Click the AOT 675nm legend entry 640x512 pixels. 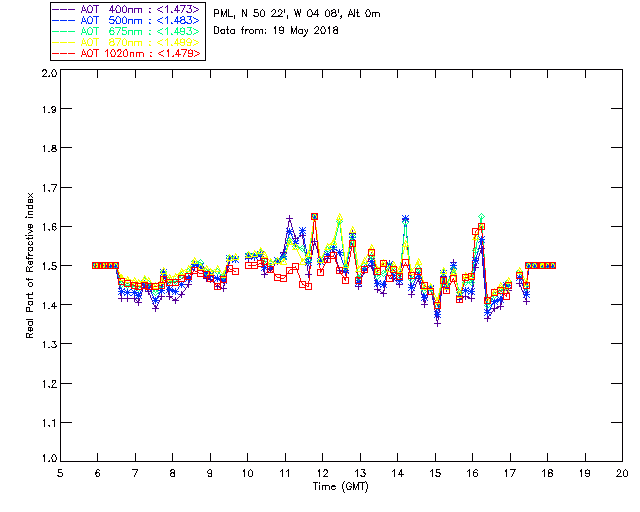[x=126, y=31]
